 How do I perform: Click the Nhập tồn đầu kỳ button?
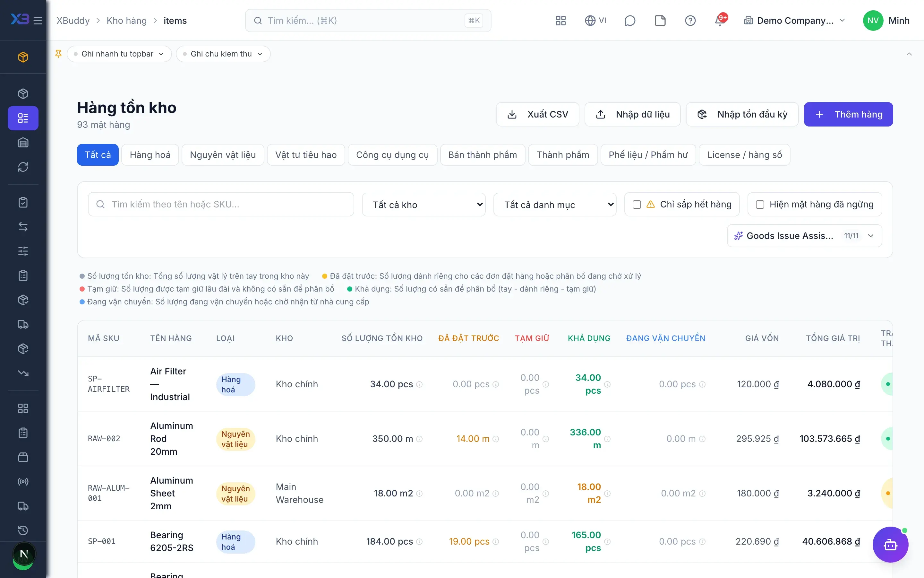click(x=742, y=114)
